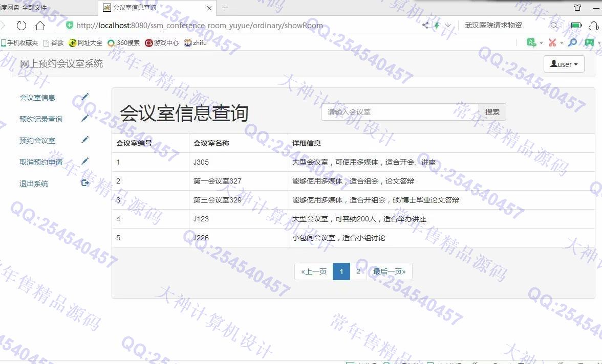Open the 谷歌 bookmark

[x=53, y=43]
